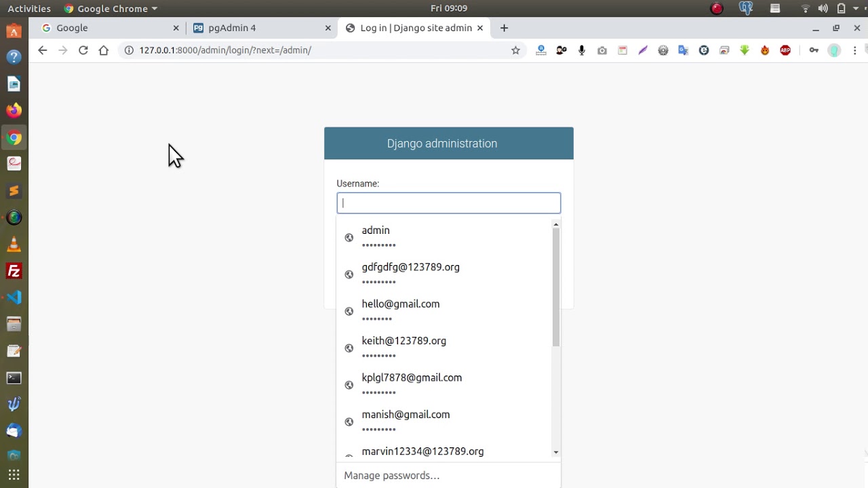Open Sublime Text from the dock
Screen dimensions: 868x488
[14, 191]
